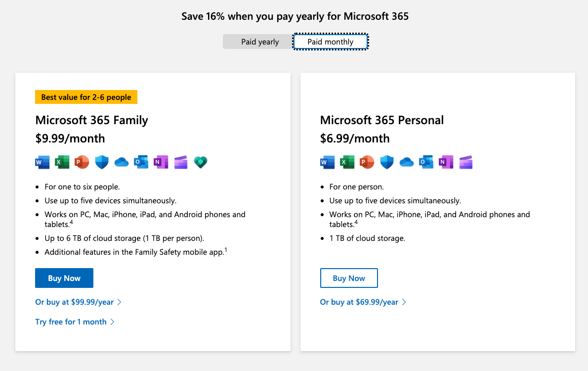The width and height of the screenshot is (588, 371).
Task: Click the OneDrive cloud icon in Family plan
Action: (x=122, y=162)
